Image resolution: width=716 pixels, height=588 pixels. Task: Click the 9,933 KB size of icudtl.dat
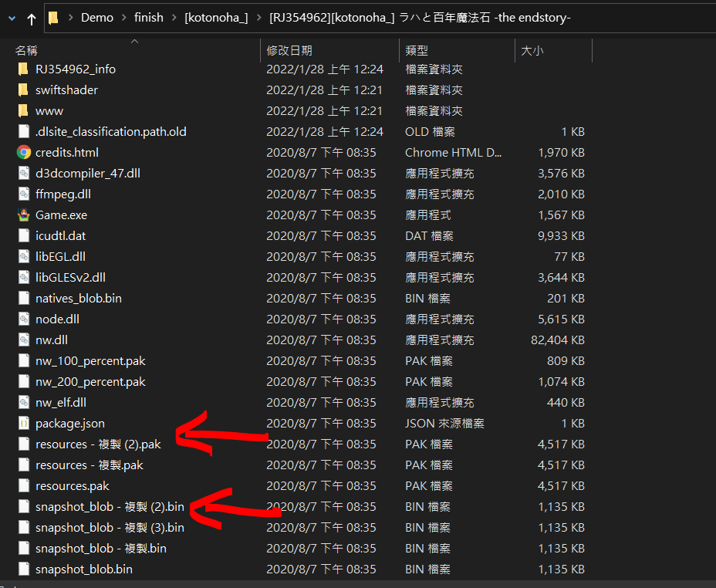tap(561, 236)
